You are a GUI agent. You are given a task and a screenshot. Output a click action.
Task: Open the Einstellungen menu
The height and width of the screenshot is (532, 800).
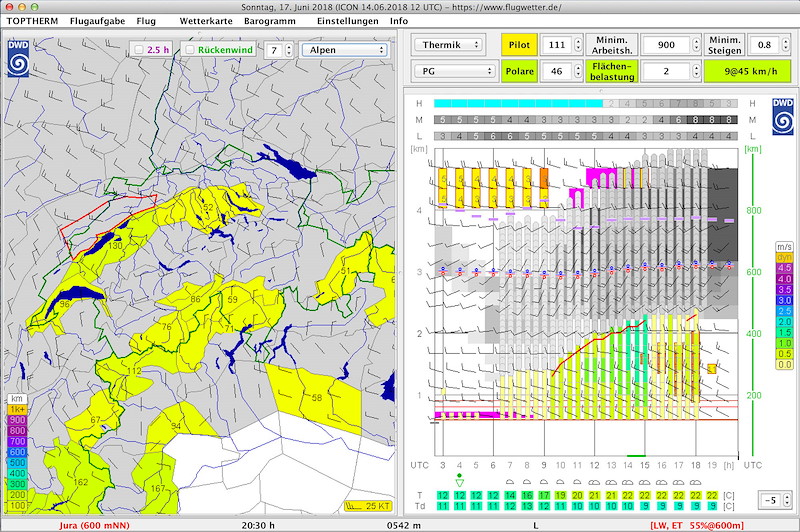(x=347, y=21)
